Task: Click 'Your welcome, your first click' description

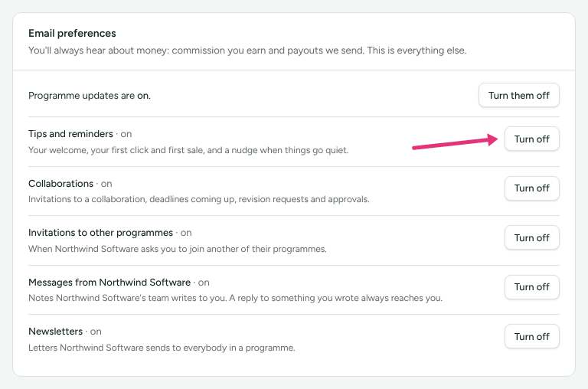Action: pyautogui.click(x=188, y=150)
